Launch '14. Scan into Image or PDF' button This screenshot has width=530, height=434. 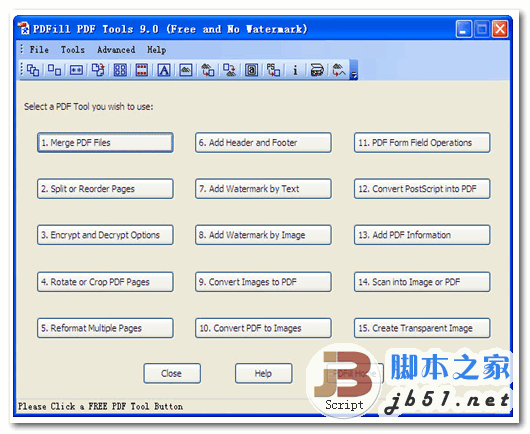422,282
